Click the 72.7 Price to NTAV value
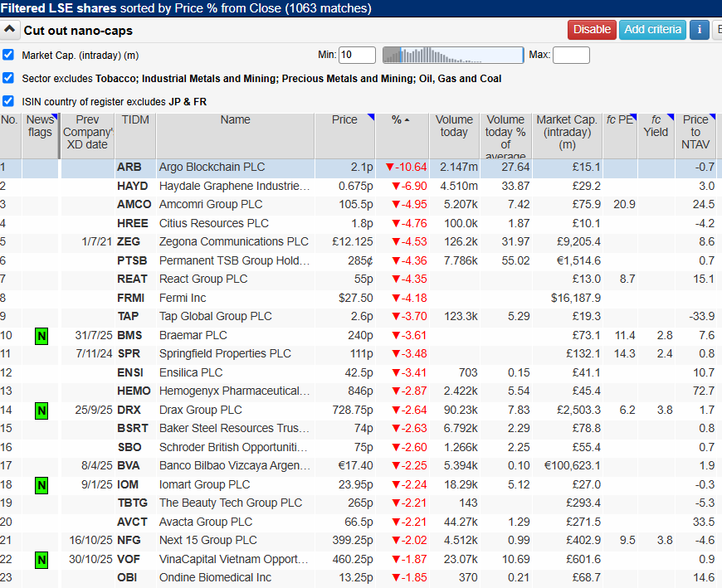Viewport: 722px width, 588px height. click(703, 391)
